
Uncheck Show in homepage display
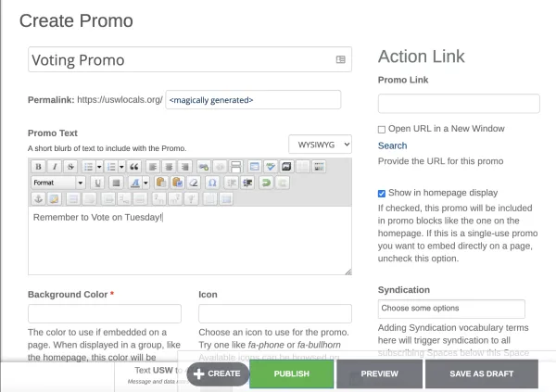point(382,194)
